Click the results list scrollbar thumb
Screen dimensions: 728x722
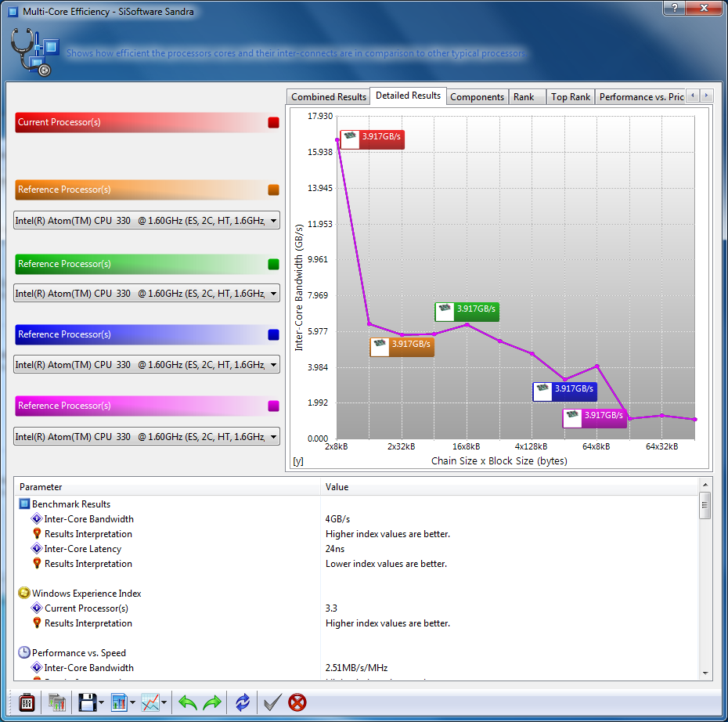click(705, 505)
